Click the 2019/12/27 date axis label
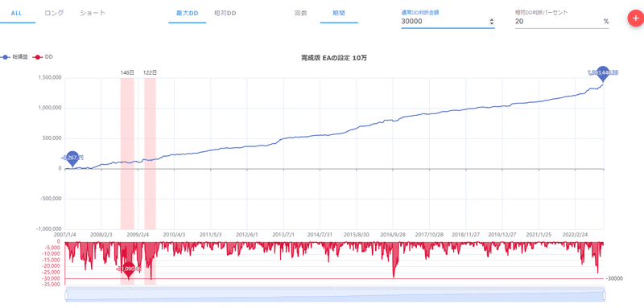The height and width of the screenshot is (308, 644). [502, 235]
